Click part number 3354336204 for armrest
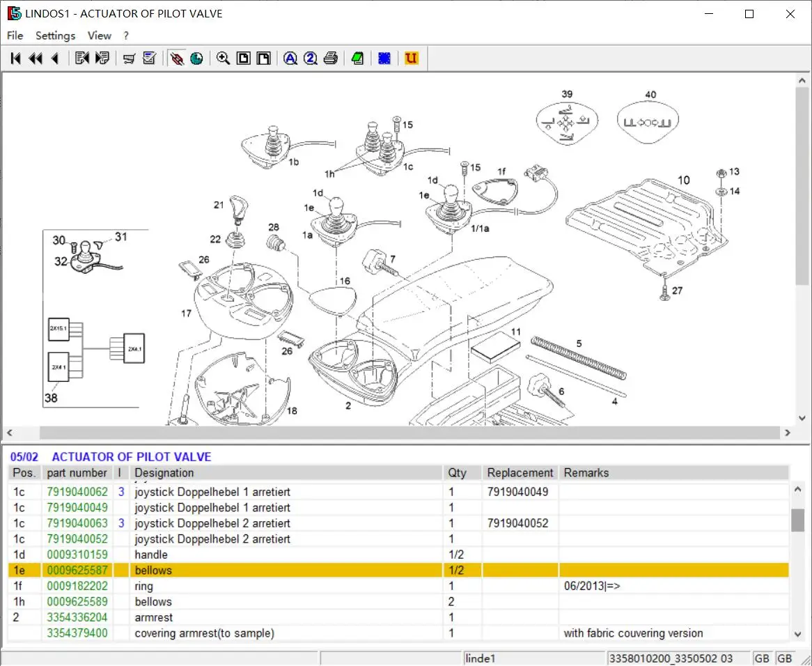The image size is (812, 666). 77,617
